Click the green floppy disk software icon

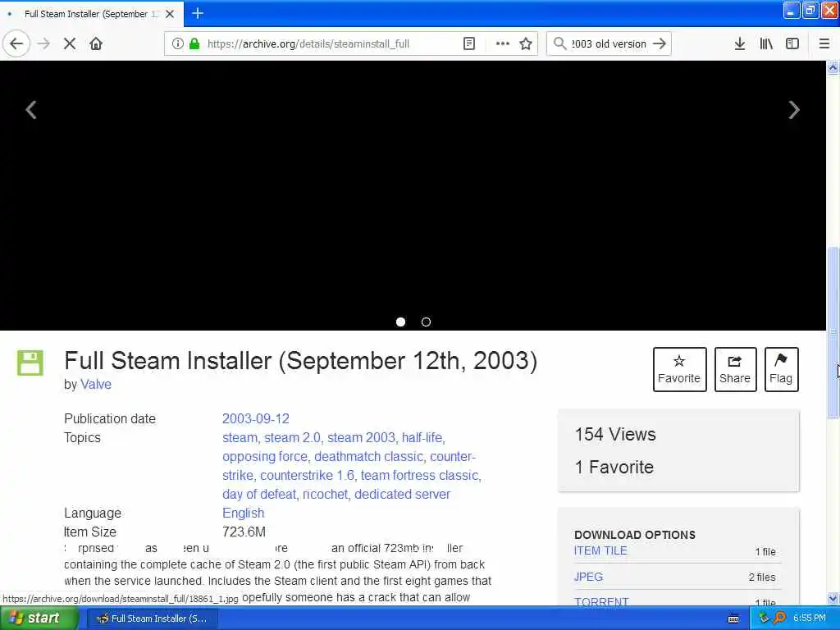(x=30, y=363)
